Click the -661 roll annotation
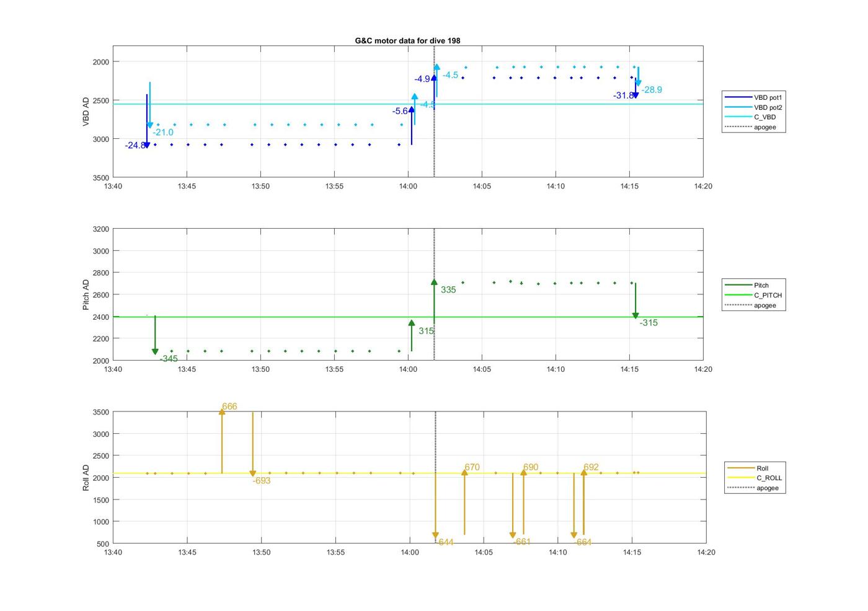Viewport: 868px width, 611px height. [522, 542]
